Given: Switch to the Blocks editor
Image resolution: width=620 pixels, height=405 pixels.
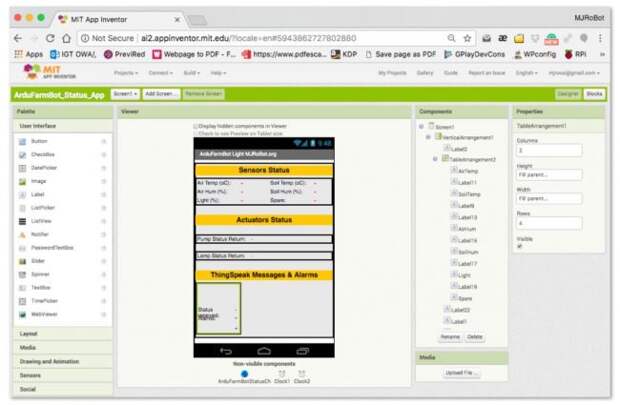Looking at the screenshot, I should coord(594,94).
